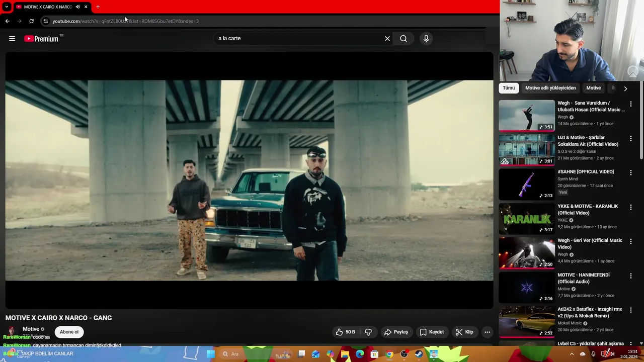Select 'Motive adlı yükleyiciden' chip

coord(550,88)
